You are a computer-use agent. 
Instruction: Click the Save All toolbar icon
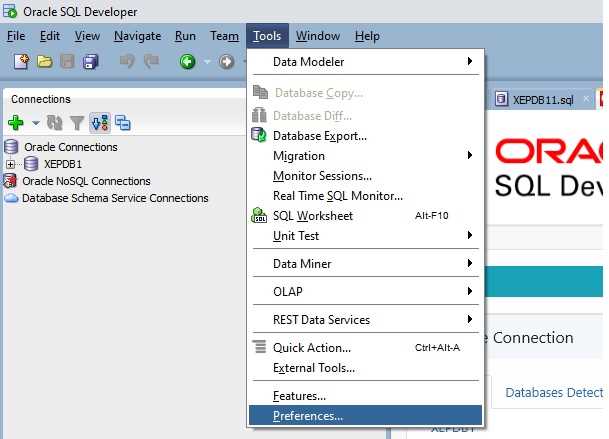click(91, 62)
